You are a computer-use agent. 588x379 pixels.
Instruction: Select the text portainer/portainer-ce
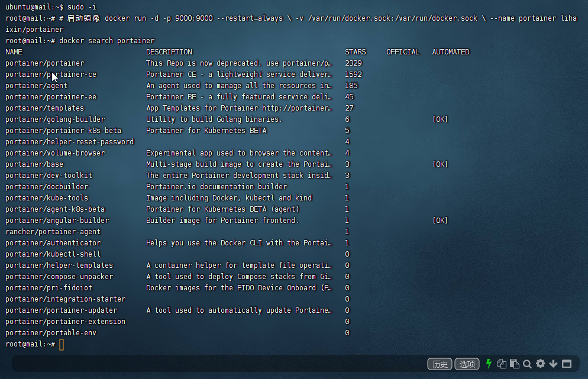[x=51, y=74]
